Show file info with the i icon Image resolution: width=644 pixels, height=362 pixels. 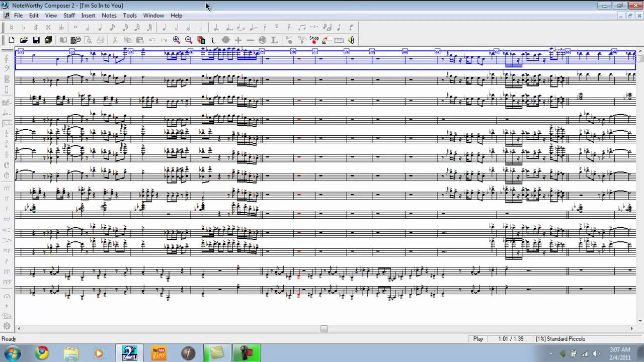click(213, 40)
